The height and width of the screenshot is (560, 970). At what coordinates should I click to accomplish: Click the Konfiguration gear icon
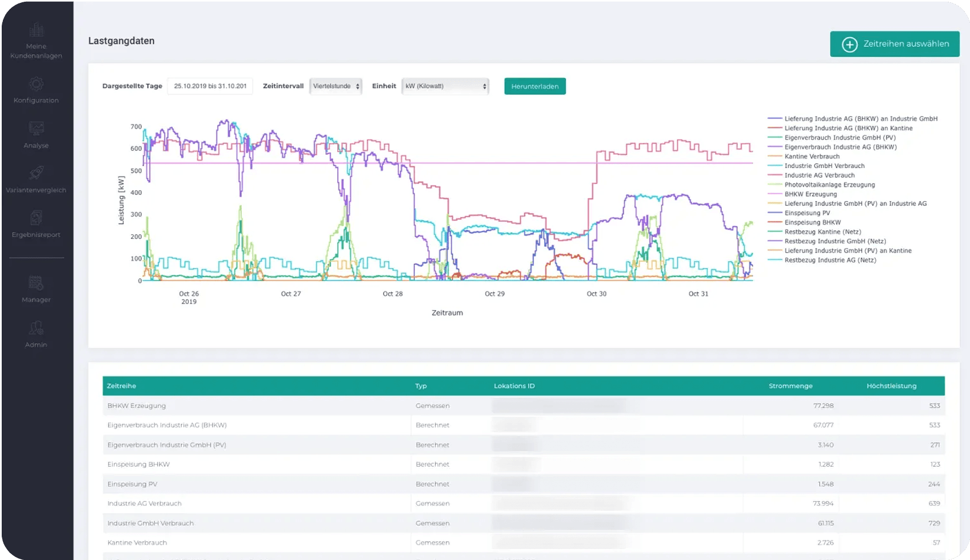tap(36, 85)
